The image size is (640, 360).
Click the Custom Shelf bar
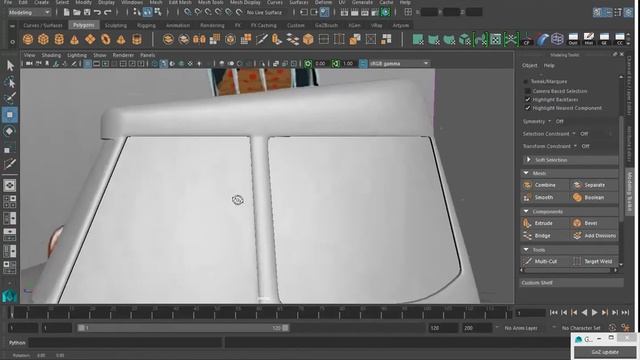click(x=571, y=282)
